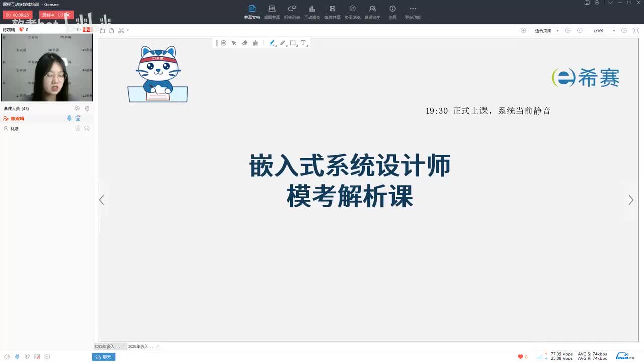The width and height of the screenshot is (644, 362).
Task: Go to previous page in page toolbar
Action: [580, 31]
